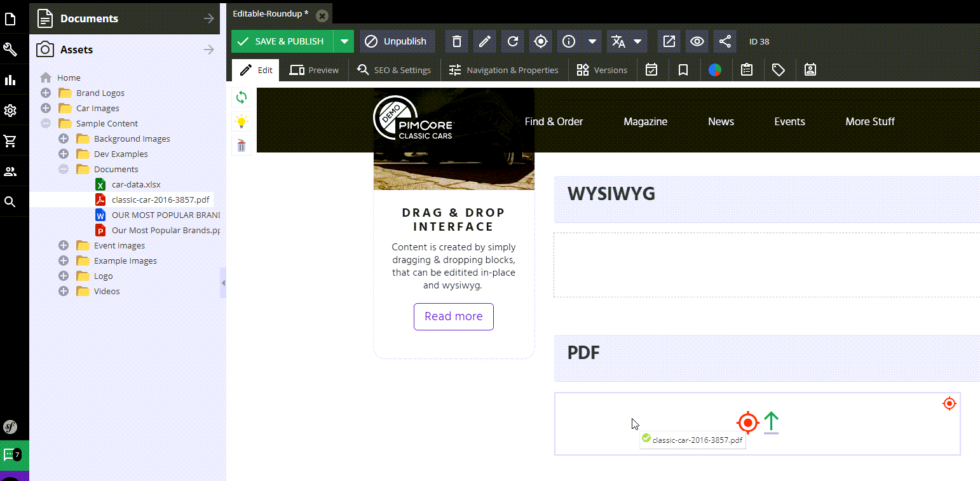
Task: Switch to the Preview tab
Action: [x=314, y=70]
